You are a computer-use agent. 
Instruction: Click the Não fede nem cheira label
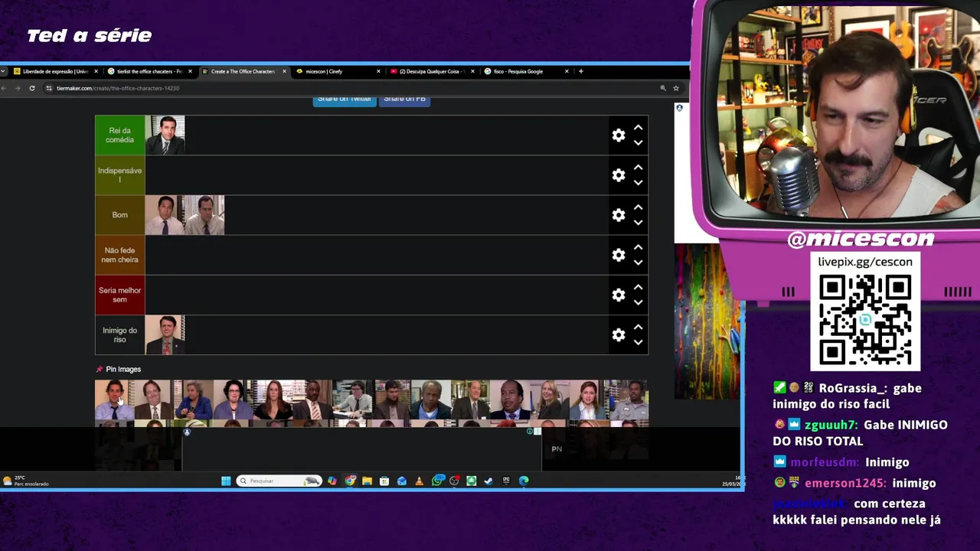click(x=120, y=255)
